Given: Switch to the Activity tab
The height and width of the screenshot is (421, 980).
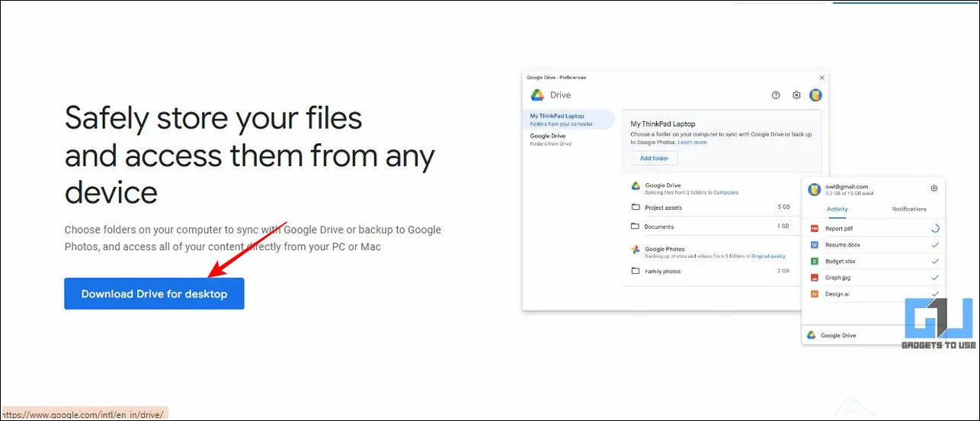Looking at the screenshot, I should click(837, 209).
